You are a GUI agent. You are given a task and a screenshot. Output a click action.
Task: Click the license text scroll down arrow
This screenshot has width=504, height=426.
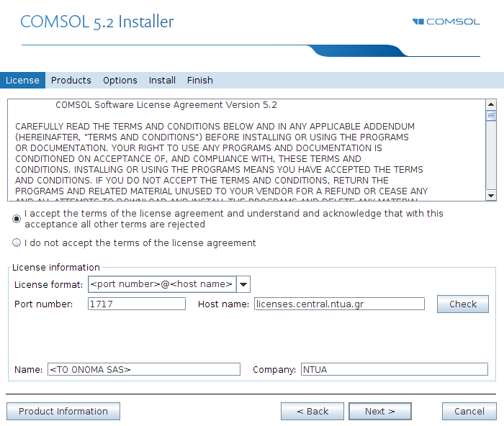click(491, 195)
